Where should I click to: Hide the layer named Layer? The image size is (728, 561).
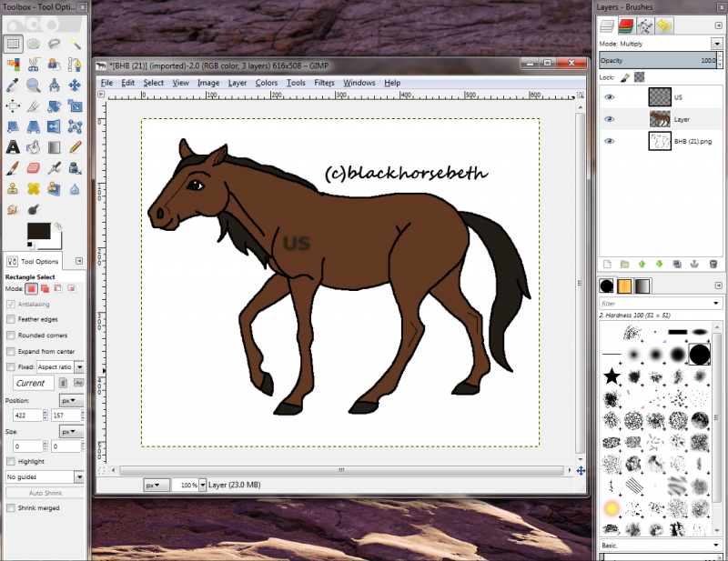(609, 119)
